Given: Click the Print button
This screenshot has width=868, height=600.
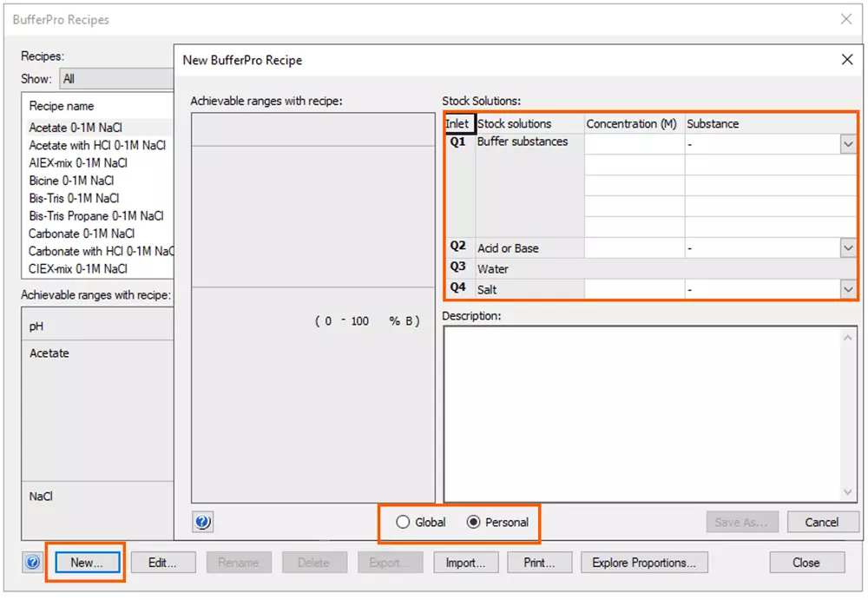Looking at the screenshot, I should (x=539, y=563).
